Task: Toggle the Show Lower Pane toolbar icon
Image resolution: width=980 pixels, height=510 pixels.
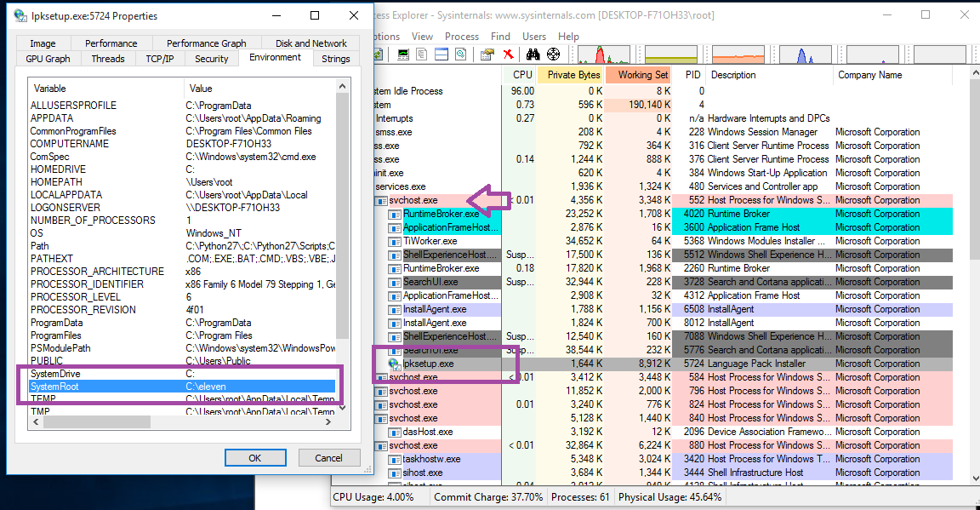Action: (x=442, y=54)
